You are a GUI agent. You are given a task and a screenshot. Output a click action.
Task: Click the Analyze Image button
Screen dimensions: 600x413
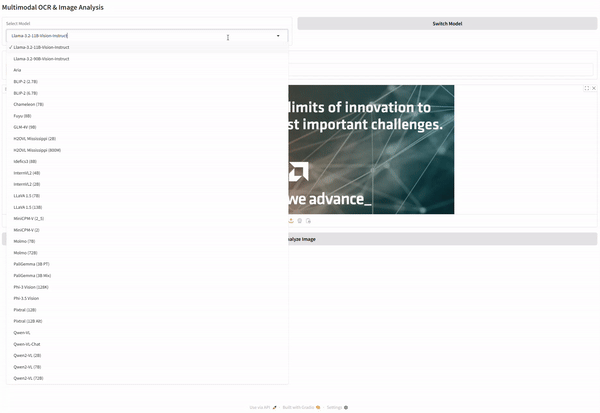pos(440,239)
